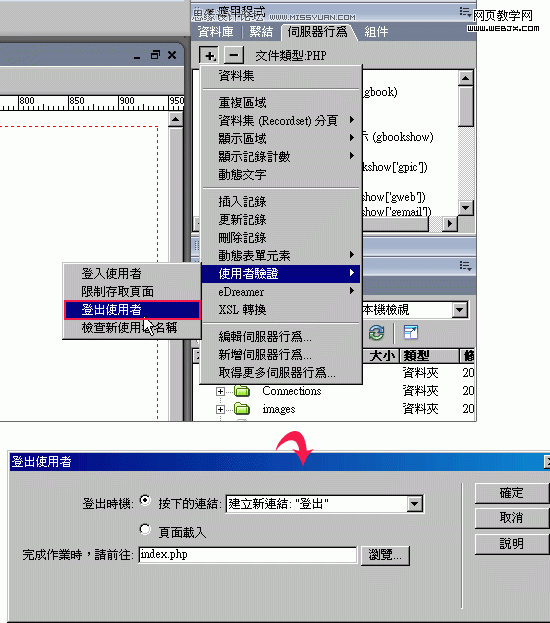Switch to the 組件 tab
550x623 pixels.
(376, 32)
